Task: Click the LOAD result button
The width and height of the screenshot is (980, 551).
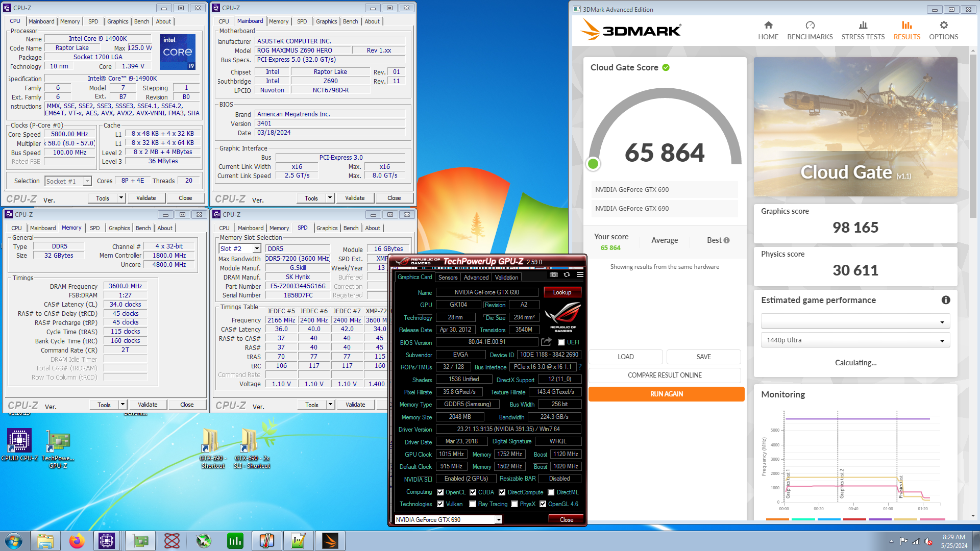Action: point(625,357)
